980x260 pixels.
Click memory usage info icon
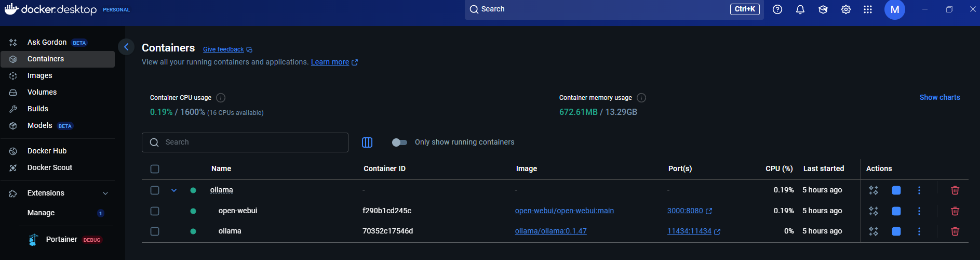(x=641, y=98)
